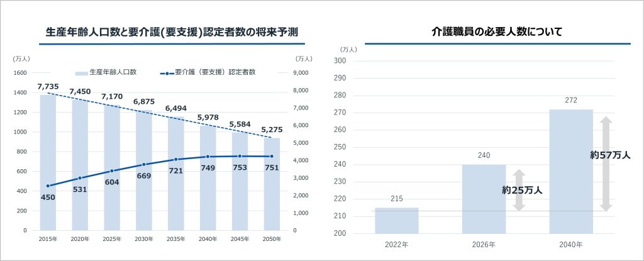
Task: Click the 2040年 bar showing 272
Action: click(571, 171)
